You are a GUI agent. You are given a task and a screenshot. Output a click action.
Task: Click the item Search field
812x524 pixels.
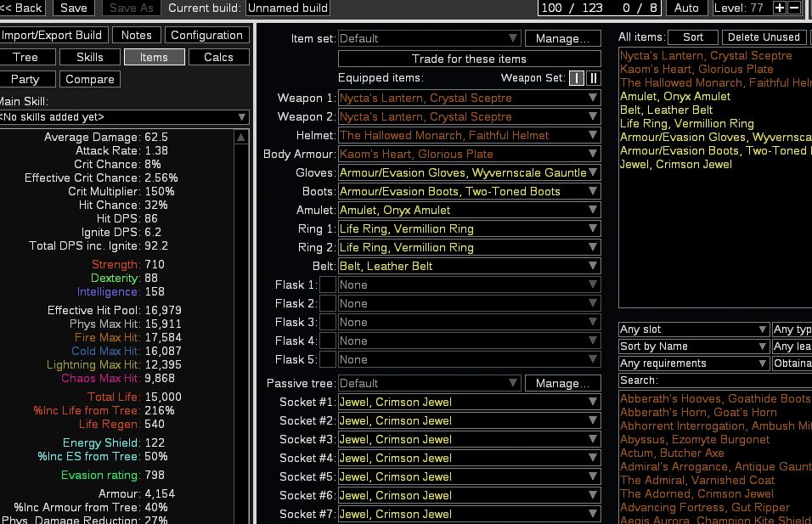(x=715, y=380)
